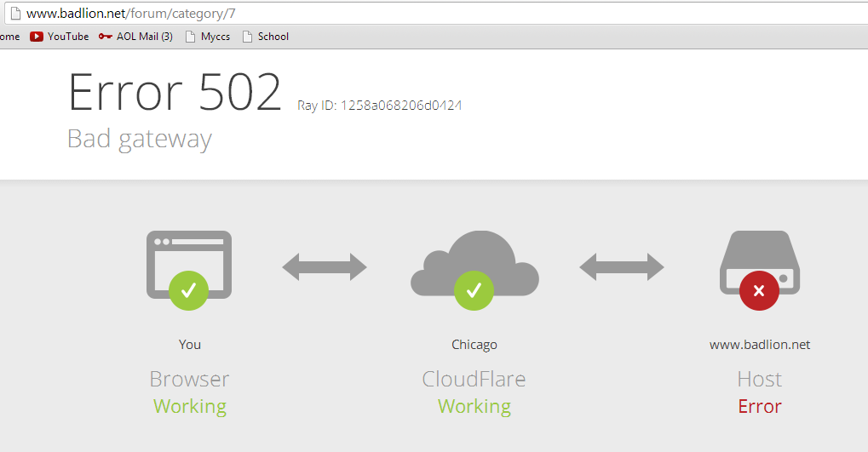Click the arrow between browser and CloudFlare
868x452 pixels.
coord(325,267)
